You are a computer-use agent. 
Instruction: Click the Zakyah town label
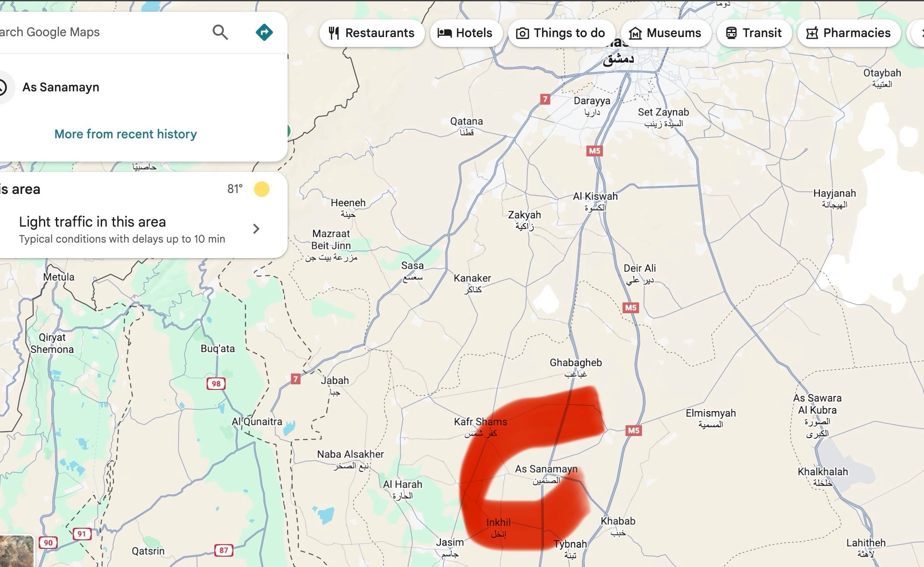[x=524, y=220]
